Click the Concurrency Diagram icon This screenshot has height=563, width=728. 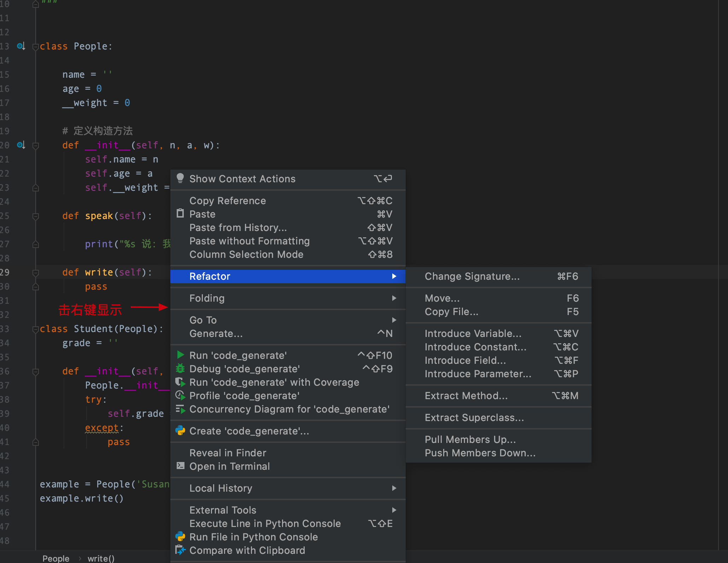(x=180, y=409)
